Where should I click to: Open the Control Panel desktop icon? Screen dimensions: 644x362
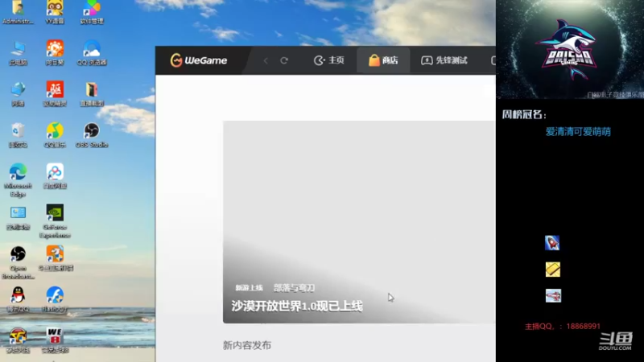tap(18, 217)
